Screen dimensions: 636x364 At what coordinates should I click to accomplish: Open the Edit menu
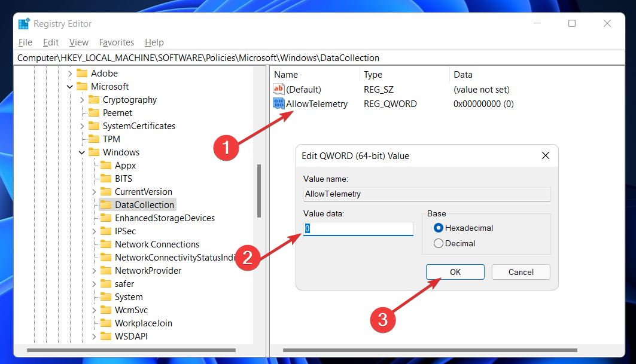[x=51, y=42]
